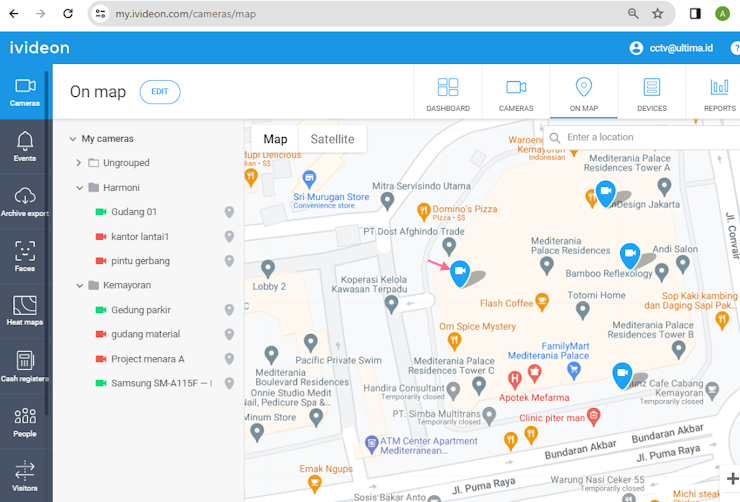
Task: Click the FamilyMart Mediterania Palace marker
Action: 573,370
